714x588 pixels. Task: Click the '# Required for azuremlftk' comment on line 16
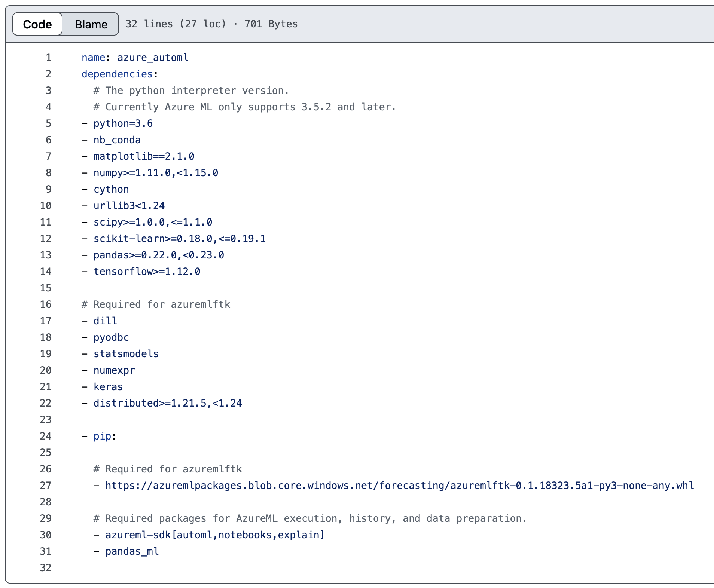pos(156,304)
